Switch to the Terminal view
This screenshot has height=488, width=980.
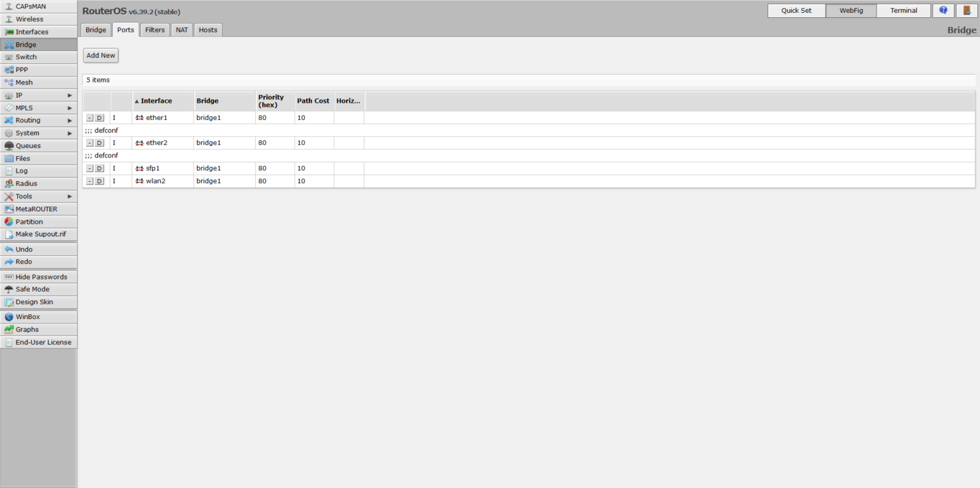pyautogui.click(x=903, y=10)
